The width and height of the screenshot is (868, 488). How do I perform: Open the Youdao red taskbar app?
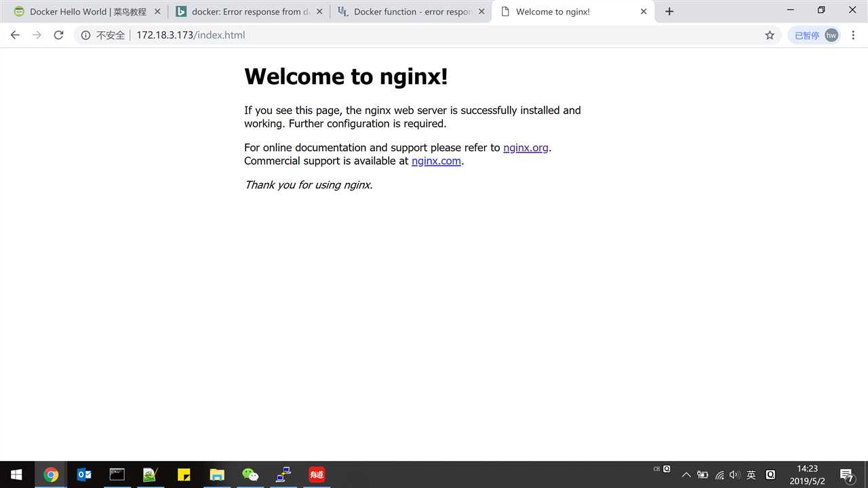point(316,474)
